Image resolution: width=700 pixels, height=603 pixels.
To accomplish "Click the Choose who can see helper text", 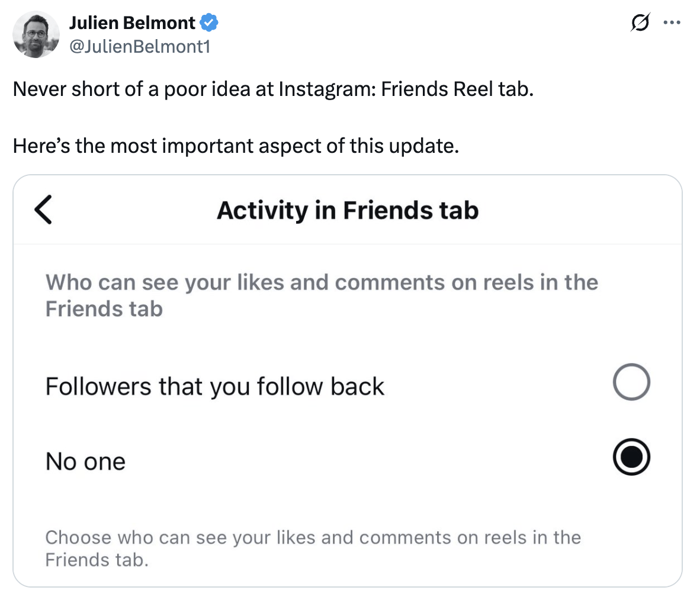I will (313, 537).
